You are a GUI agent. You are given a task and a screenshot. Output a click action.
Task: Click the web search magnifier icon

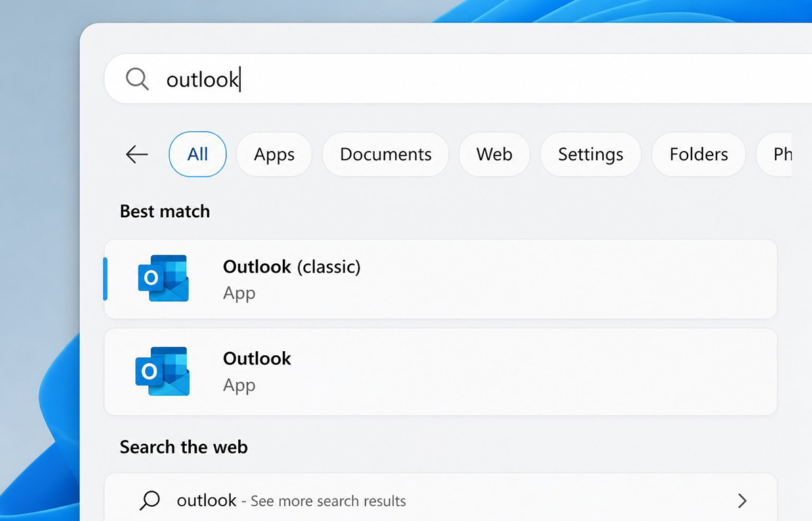click(150, 501)
